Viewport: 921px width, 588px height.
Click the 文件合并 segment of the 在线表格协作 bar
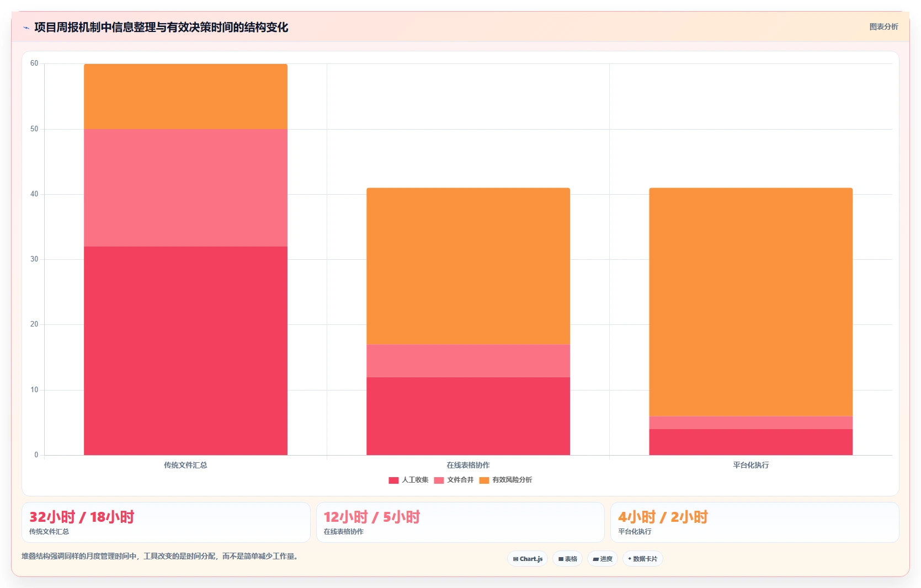468,361
